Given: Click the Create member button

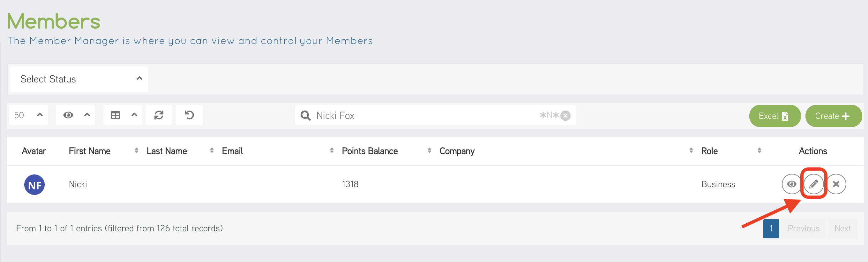Looking at the screenshot, I should pyautogui.click(x=833, y=116).
